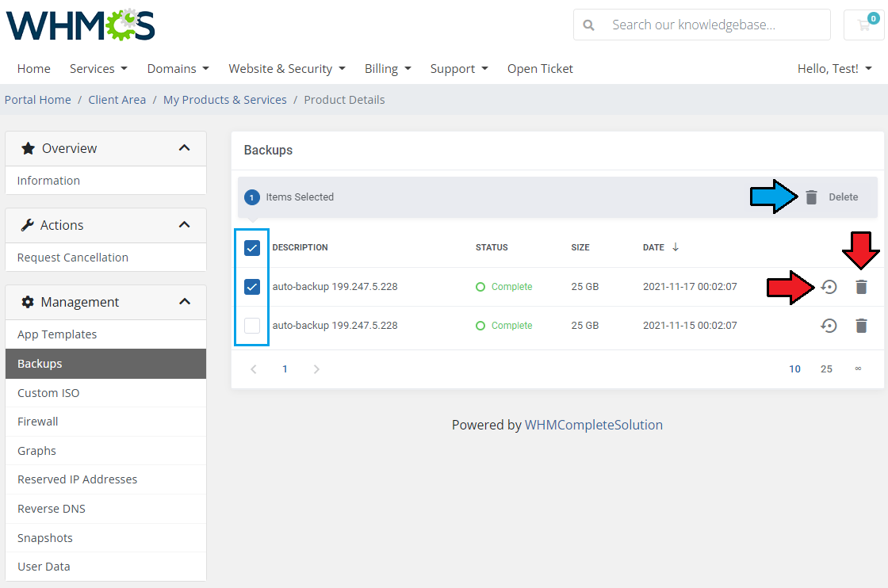Screen dimensions: 888x588
Task: Show 10 items per page
Action: pyautogui.click(x=795, y=369)
